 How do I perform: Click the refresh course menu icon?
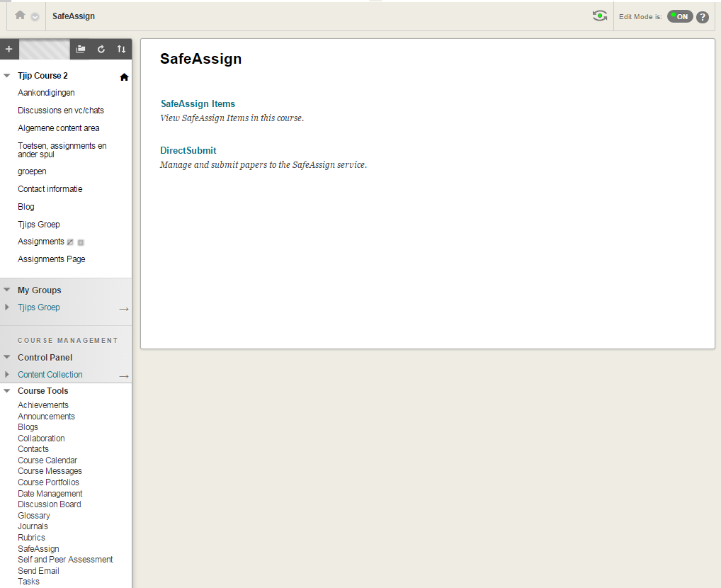101,49
